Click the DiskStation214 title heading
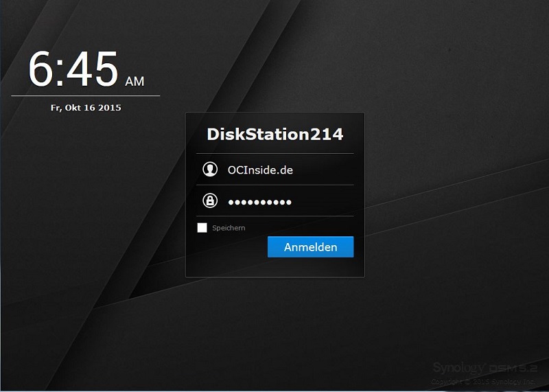The width and height of the screenshot is (549, 392). (x=275, y=134)
